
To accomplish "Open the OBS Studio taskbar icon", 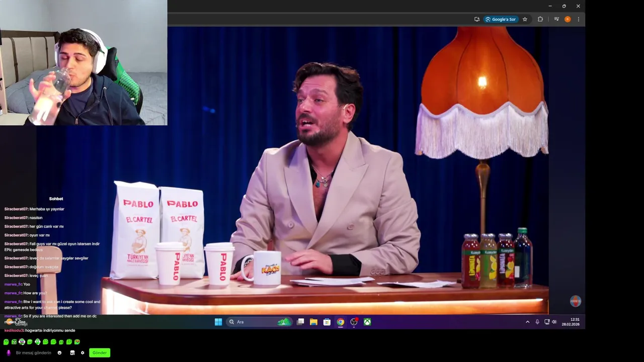I will (x=354, y=322).
